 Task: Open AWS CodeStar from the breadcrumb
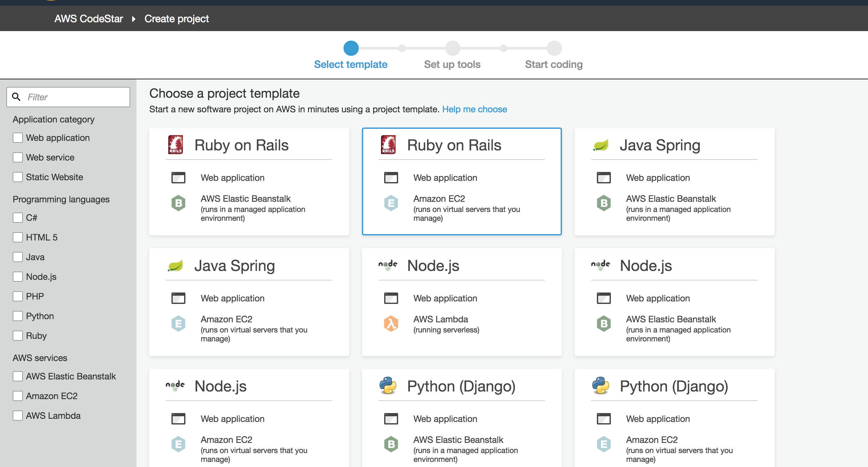coord(89,18)
